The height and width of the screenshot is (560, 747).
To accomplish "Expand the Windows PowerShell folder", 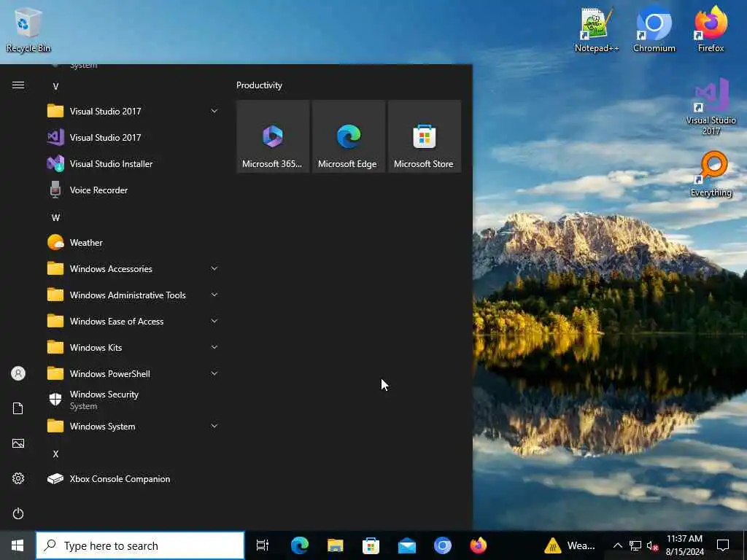I will (133, 374).
